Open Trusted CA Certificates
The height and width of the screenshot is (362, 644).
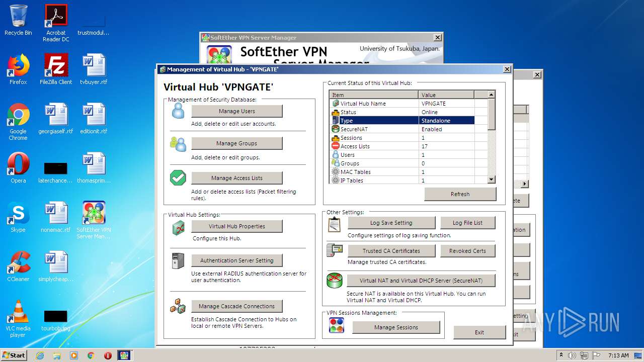click(x=391, y=251)
